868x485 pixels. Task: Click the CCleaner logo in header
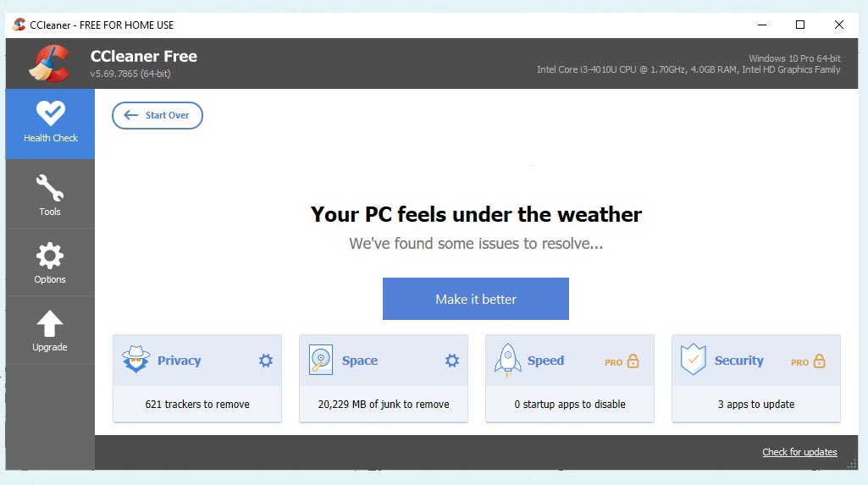coord(49,63)
